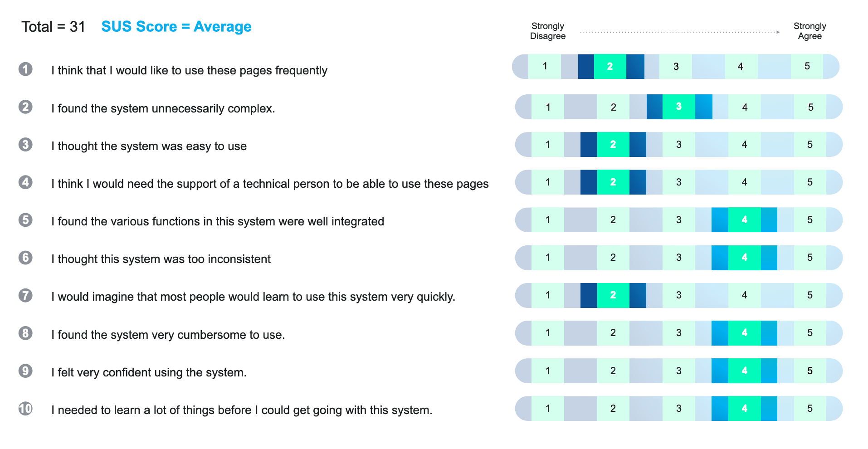
Task: Click the 'Strongly Agree' scale label
Action: [809, 31]
